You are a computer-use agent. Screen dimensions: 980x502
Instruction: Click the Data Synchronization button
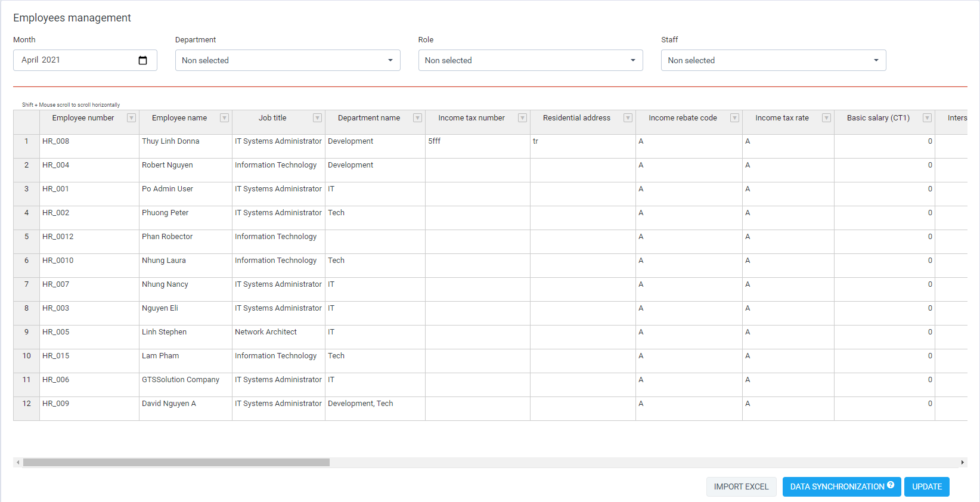click(x=842, y=486)
